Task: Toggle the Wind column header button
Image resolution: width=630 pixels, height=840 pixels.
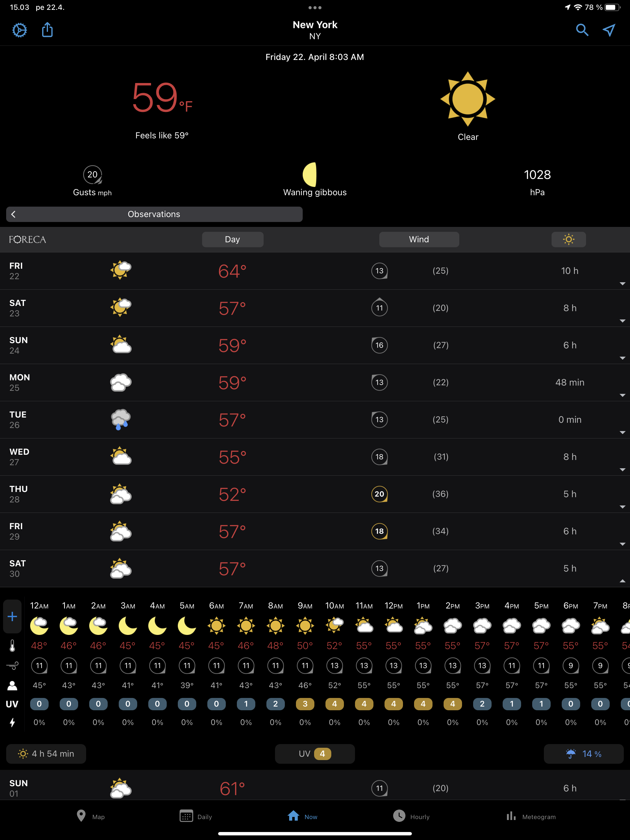Action: [419, 240]
